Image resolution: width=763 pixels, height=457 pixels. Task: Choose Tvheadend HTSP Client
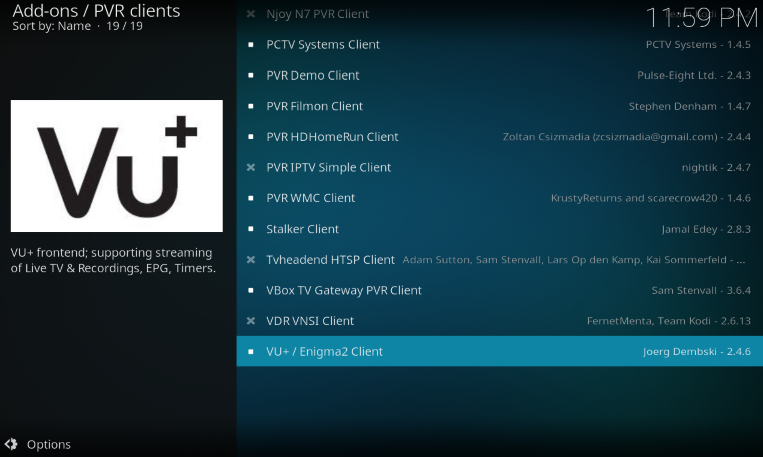click(500, 259)
